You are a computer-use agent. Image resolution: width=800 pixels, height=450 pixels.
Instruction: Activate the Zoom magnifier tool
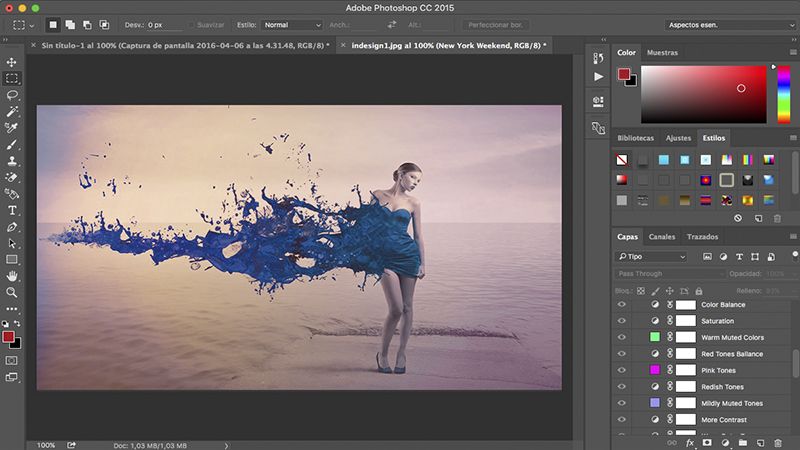tap(12, 292)
